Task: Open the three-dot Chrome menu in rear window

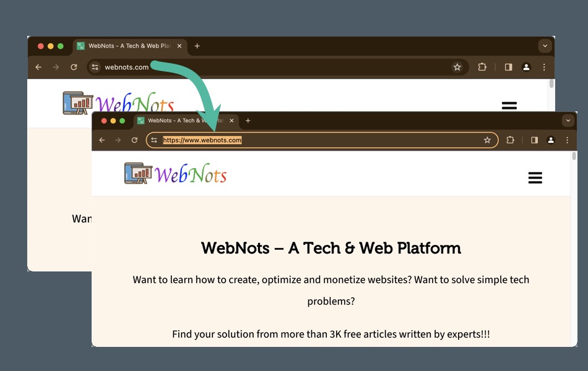Action: click(544, 67)
